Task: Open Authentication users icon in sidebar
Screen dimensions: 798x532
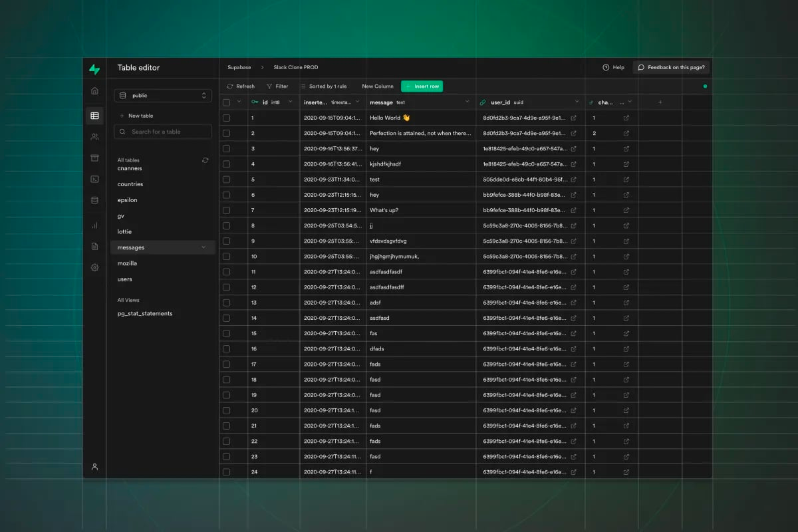Action: point(94,137)
